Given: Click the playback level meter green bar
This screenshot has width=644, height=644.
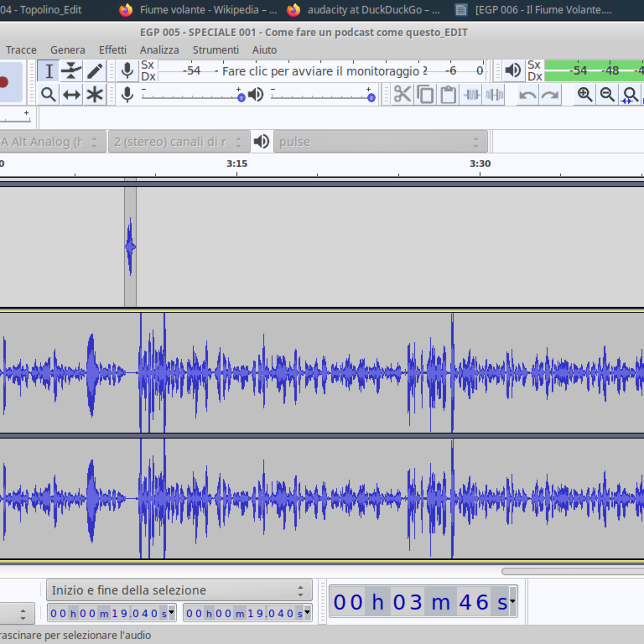Looking at the screenshot, I should pyautogui.click(x=594, y=71).
